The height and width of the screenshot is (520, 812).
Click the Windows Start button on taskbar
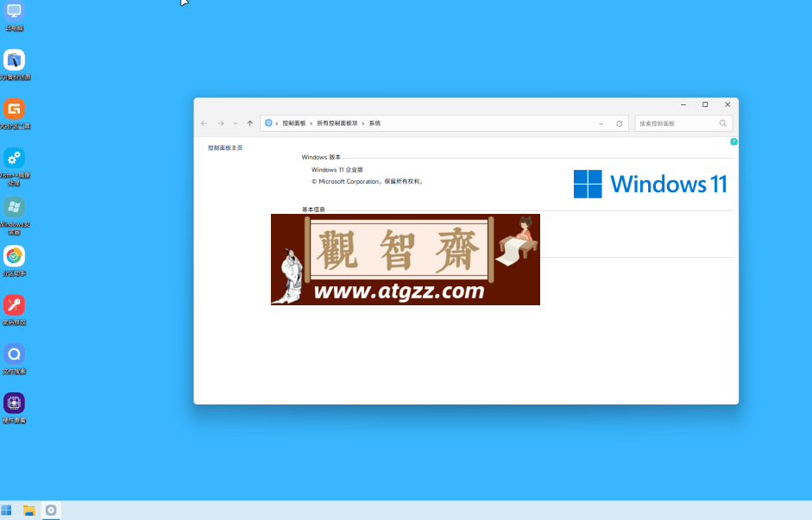point(6,511)
